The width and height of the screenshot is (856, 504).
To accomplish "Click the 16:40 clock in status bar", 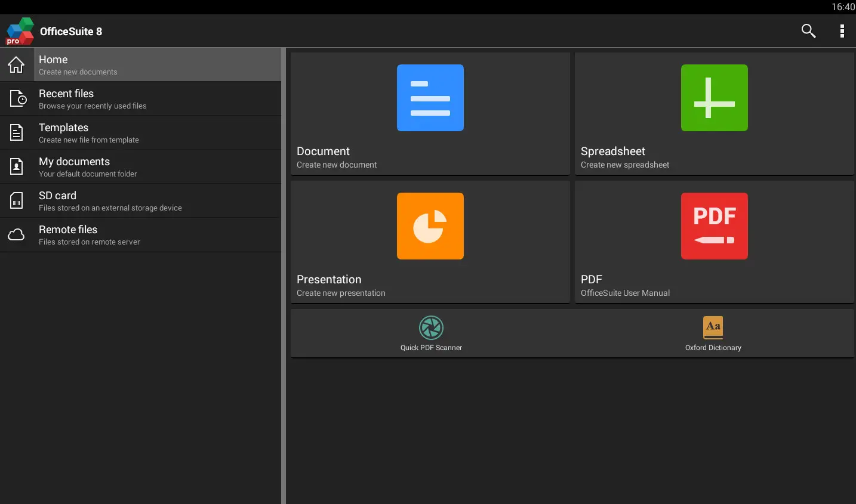I will 843,7.
